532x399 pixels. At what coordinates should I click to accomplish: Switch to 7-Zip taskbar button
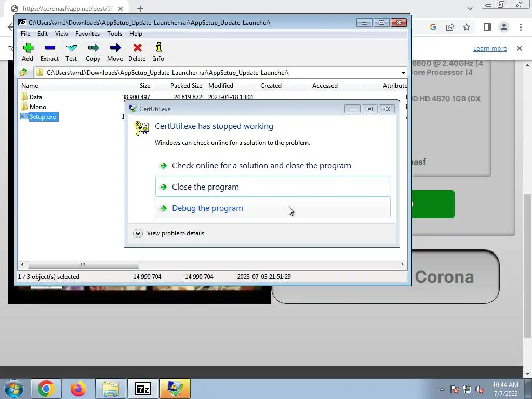pyautogui.click(x=143, y=389)
